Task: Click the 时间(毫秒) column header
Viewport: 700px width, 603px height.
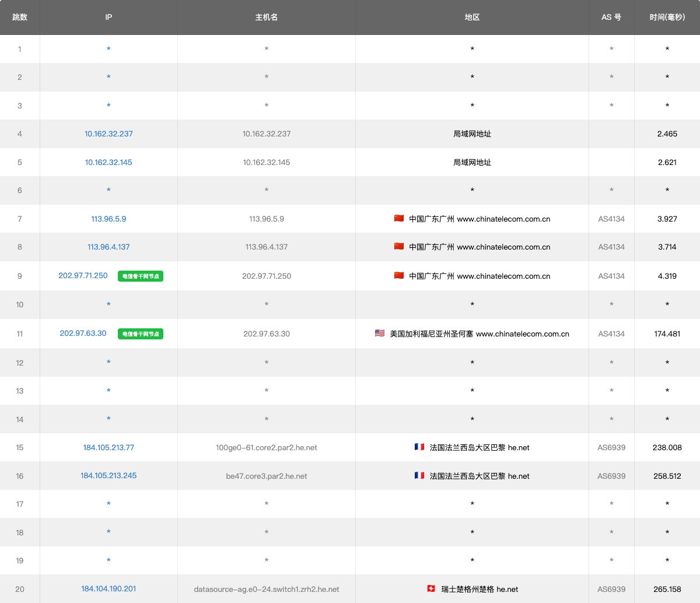Action: coord(667,17)
